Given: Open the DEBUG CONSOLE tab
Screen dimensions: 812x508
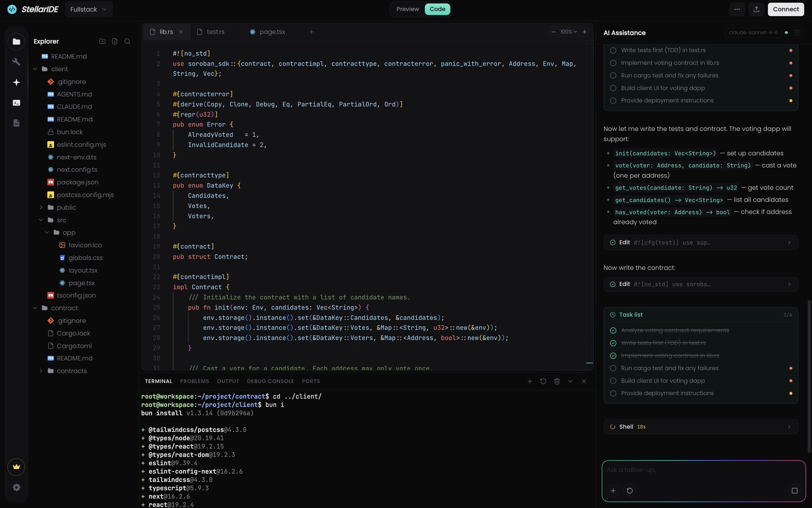Looking at the screenshot, I should (x=270, y=381).
